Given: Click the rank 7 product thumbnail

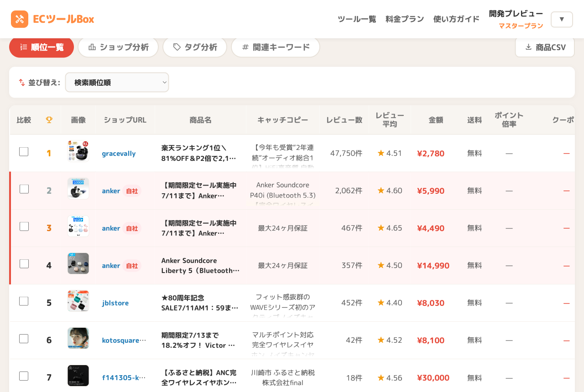Looking at the screenshot, I should (x=78, y=376).
